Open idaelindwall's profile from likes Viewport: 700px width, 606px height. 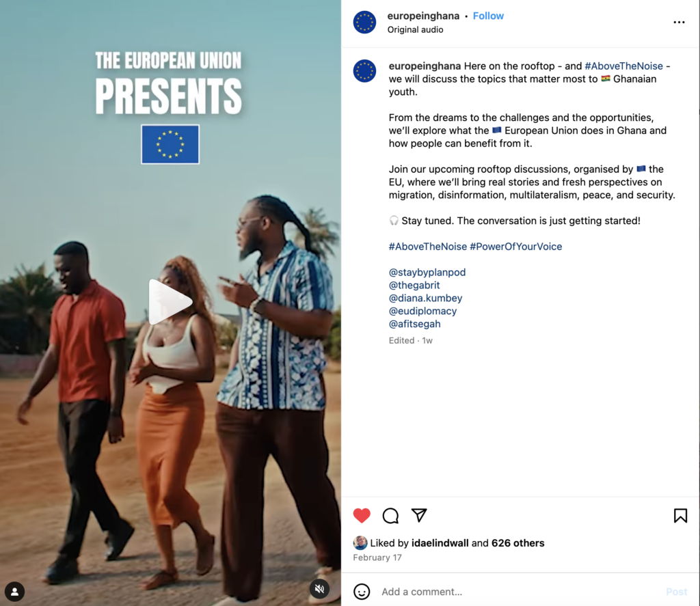coord(440,543)
